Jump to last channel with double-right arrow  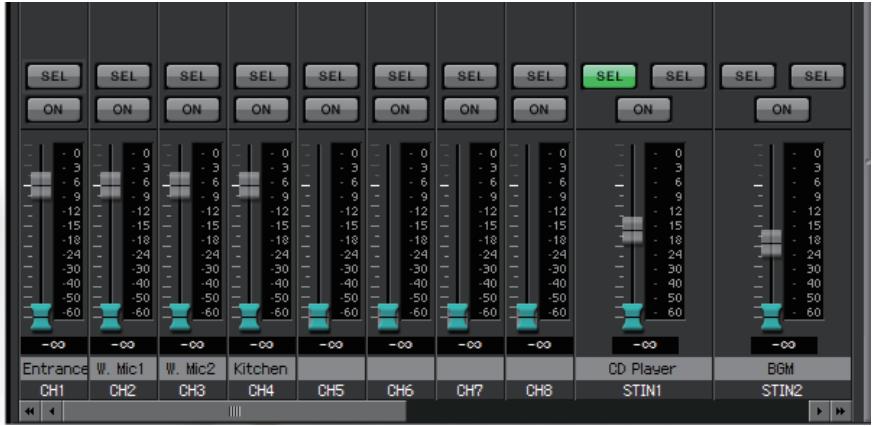(x=840, y=412)
